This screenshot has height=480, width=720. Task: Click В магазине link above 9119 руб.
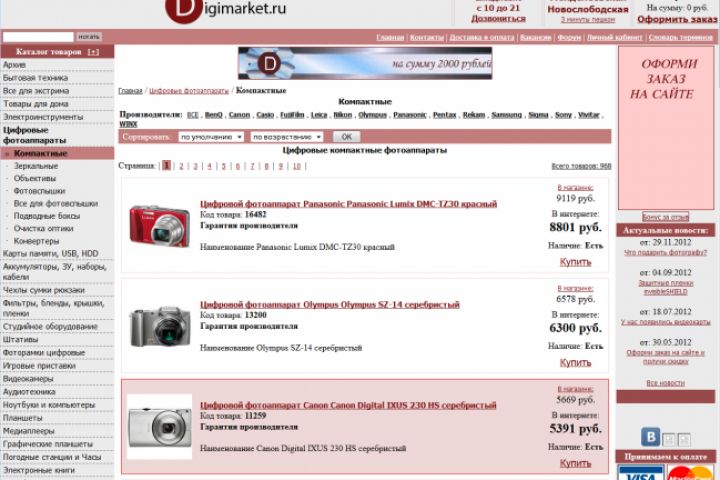pos(575,187)
